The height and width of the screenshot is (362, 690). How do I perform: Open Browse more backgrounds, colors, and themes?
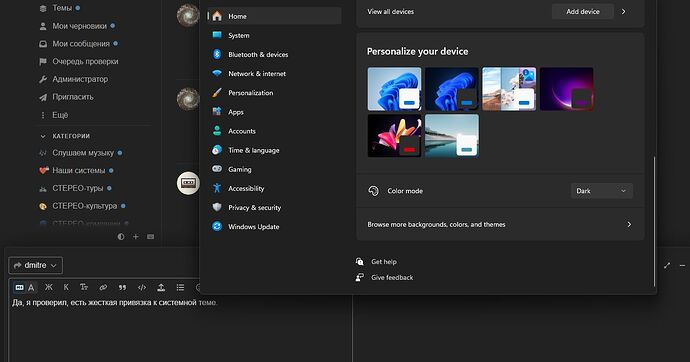point(500,224)
